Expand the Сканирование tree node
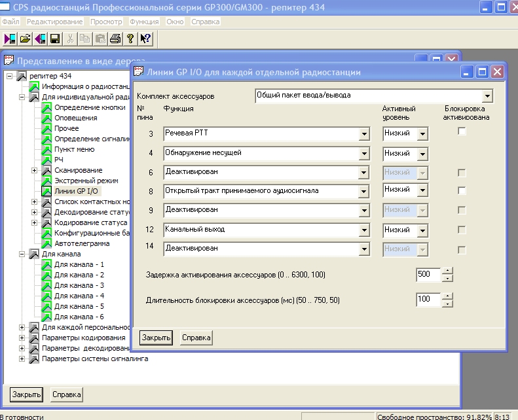The width and height of the screenshot is (518, 420). (34, 170)
